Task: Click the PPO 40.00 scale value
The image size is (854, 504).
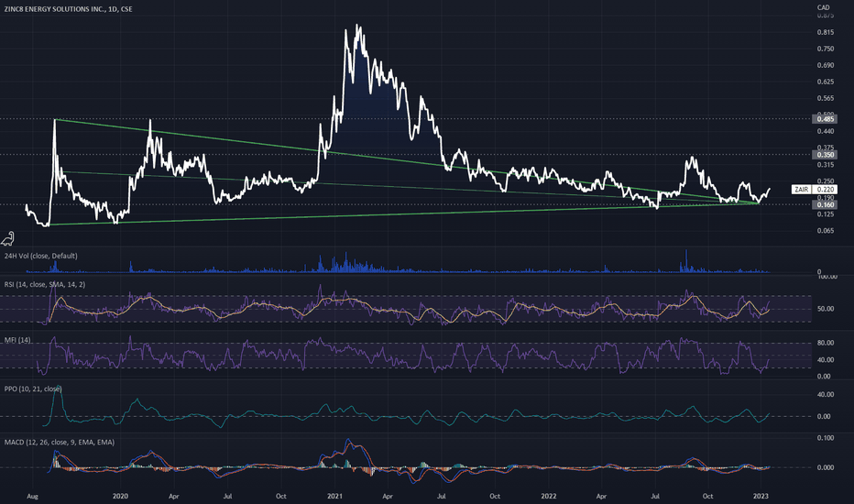Action: (x=826, y=394)
